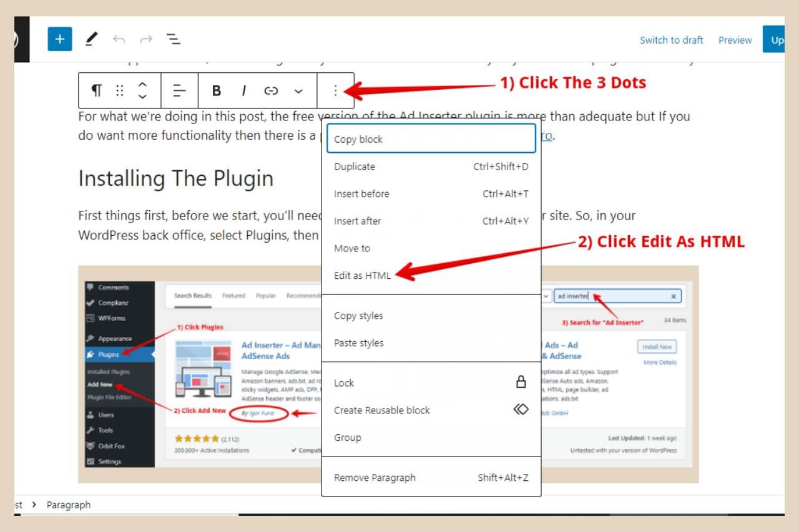Select Remove Paragraph
This screenshot has width=799, height=532.
coord(431,478)
